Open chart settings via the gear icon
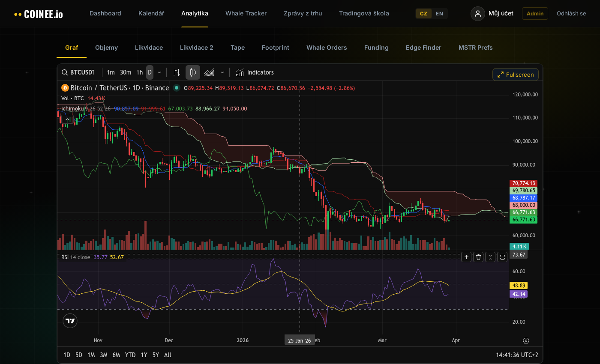 coord(526,340)
